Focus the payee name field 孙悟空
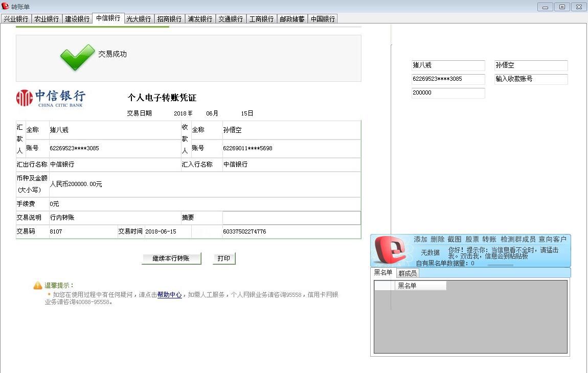The width and height of the screenshot is (588, 373). pos(531,65)
